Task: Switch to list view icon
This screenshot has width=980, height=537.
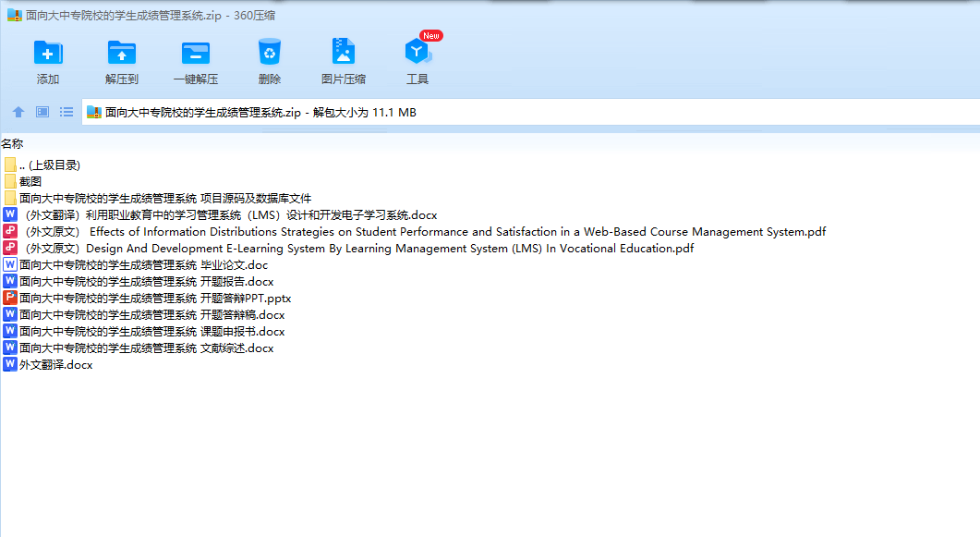Action: click(67, 112)
